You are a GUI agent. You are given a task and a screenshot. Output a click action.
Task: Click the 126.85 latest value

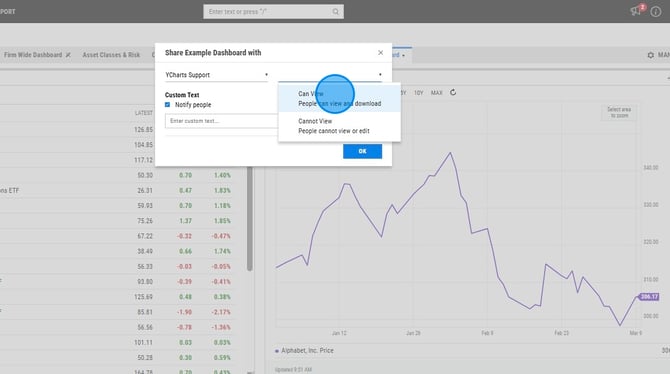coord(143,130)
